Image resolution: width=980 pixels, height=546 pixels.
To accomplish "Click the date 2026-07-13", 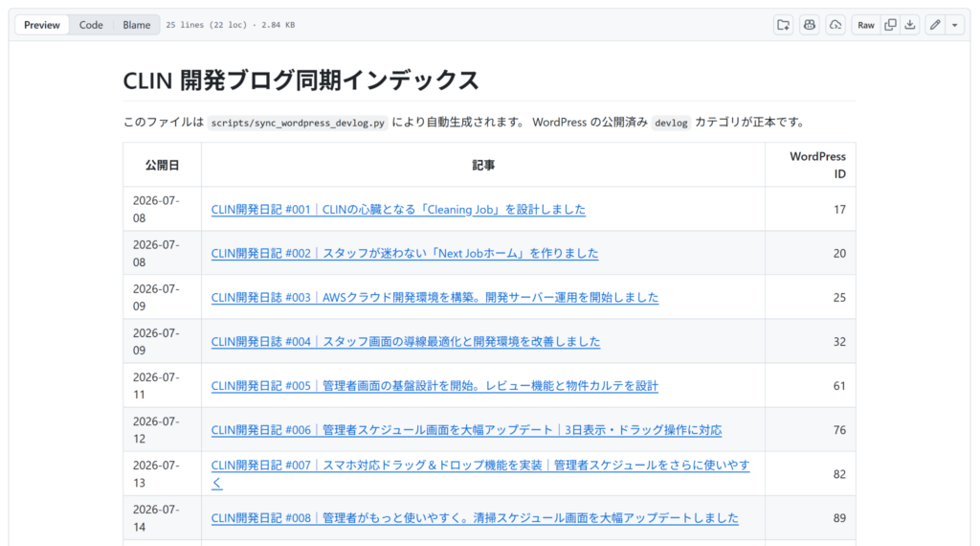I will point(156,474).
